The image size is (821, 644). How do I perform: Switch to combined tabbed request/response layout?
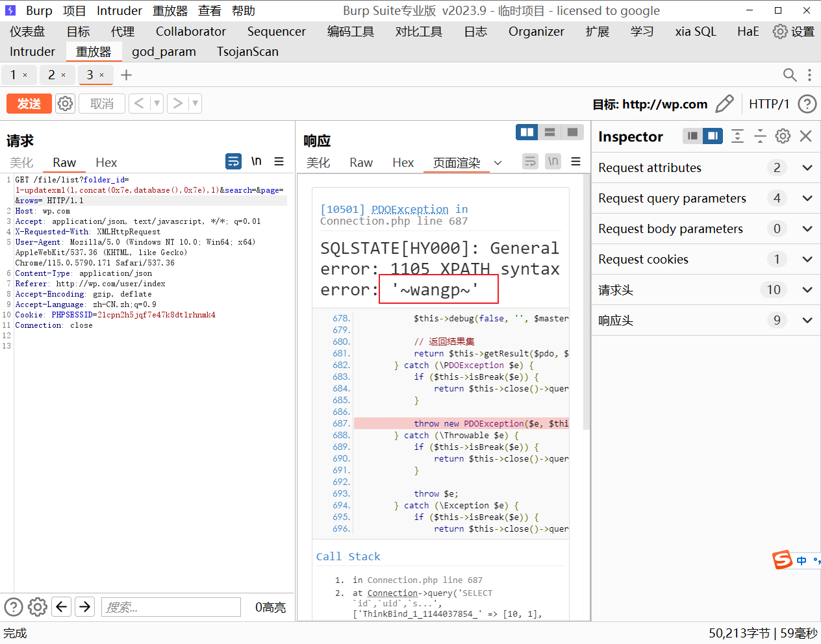(x=572, y=132)
